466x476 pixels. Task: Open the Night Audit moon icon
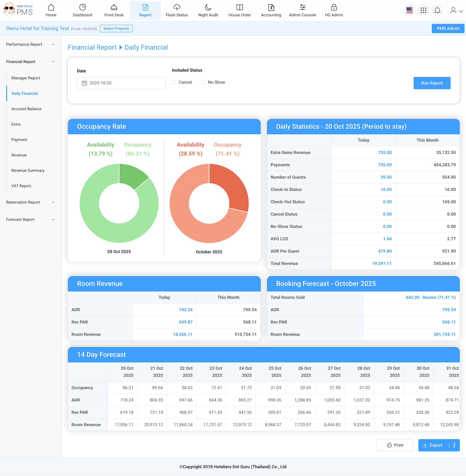(208, 7)
